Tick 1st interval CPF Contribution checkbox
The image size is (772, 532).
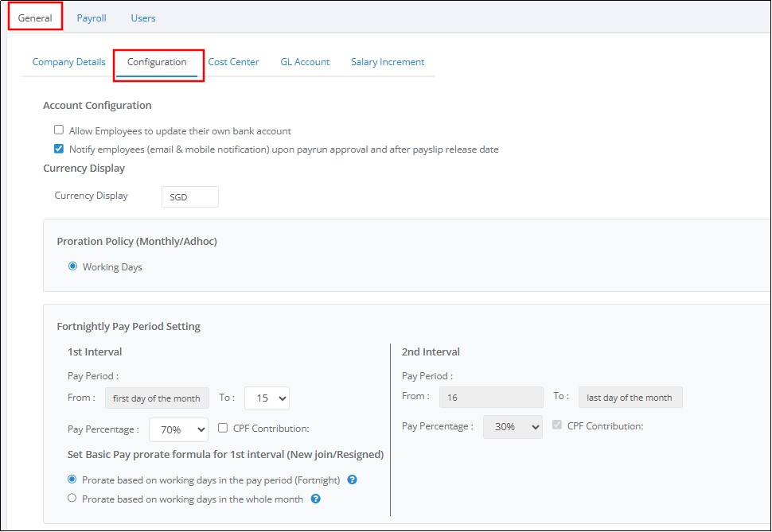tap(223, 428)
